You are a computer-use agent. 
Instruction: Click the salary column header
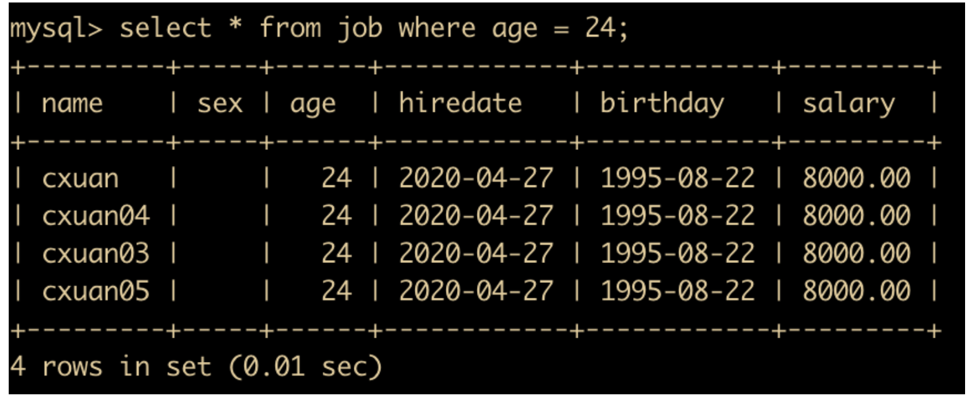click(x=849, y=103)
